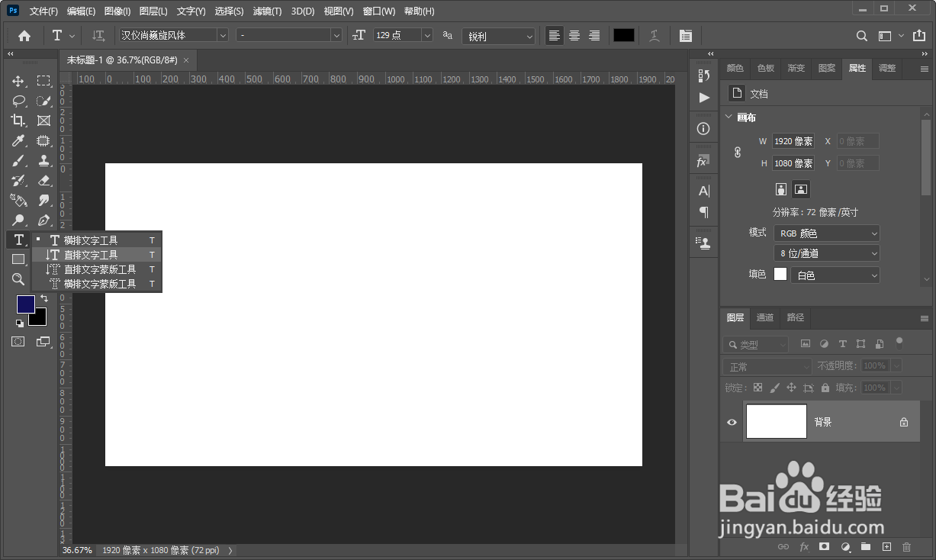Toggle the width-height link constraint
936x560 pixels.
(738, 152)
